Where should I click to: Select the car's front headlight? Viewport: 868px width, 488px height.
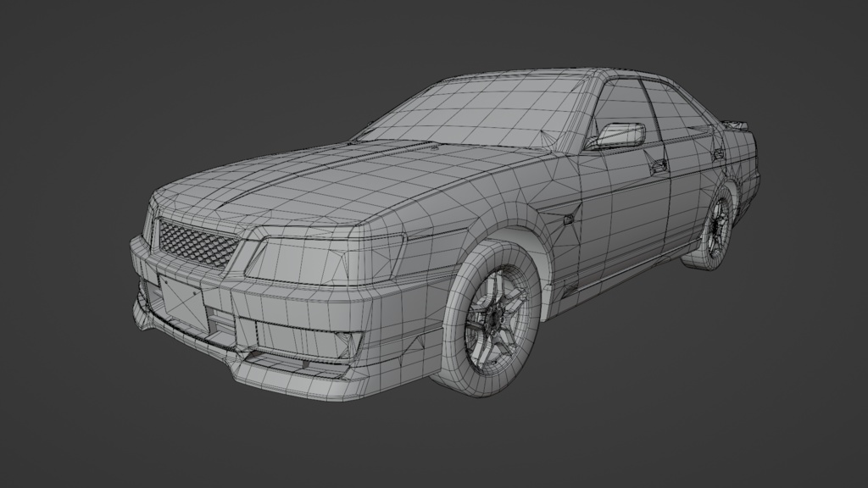(x=325, y=258)
